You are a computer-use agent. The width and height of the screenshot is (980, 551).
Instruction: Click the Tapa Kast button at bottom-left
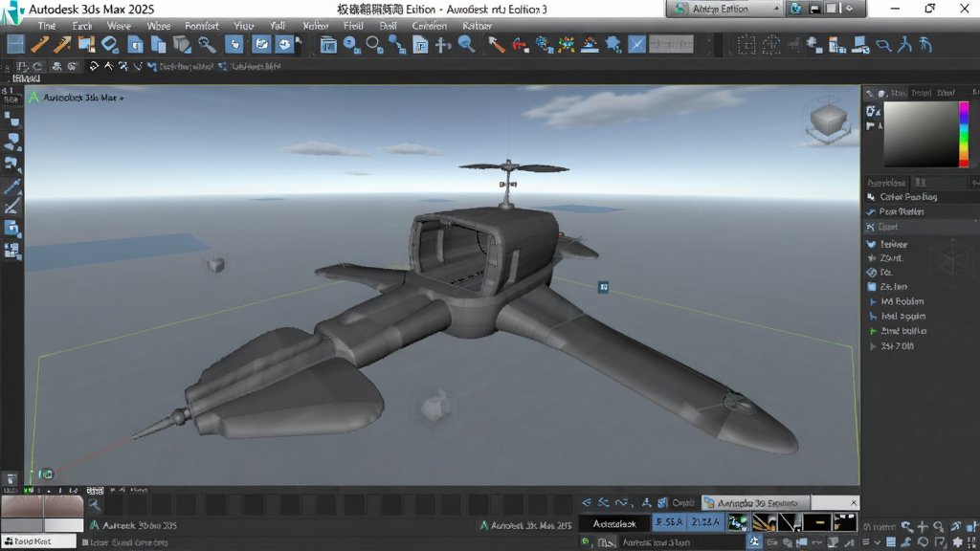38,541
